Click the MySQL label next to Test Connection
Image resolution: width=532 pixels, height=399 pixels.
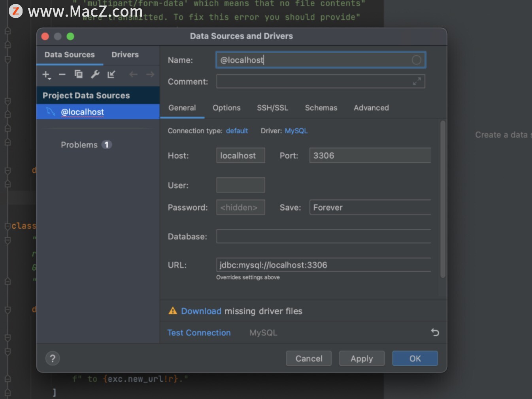pyautogui.click(x=263, y=333)
